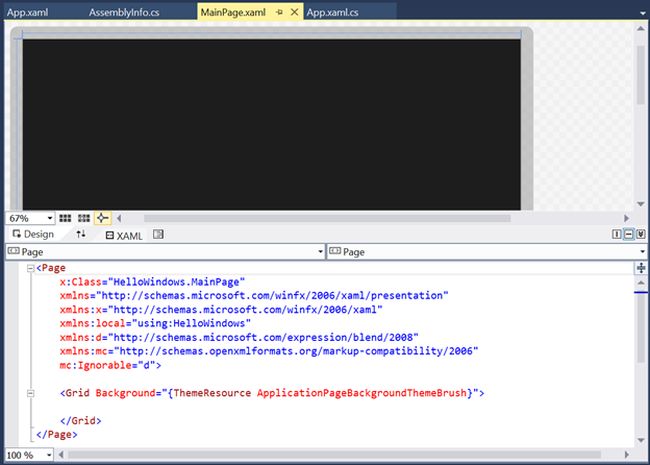Click the designer horizontal scrollbar thumb
This screenshot has height=465, width=650.
tap(327, 218)
